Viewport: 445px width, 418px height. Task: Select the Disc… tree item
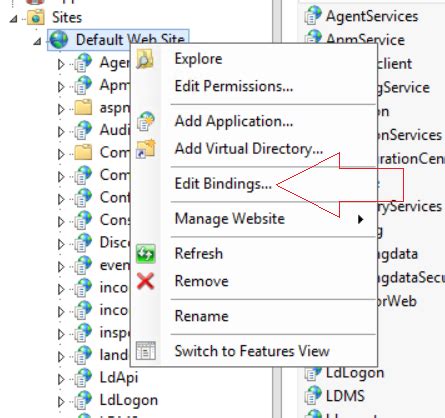coord(115,242)
